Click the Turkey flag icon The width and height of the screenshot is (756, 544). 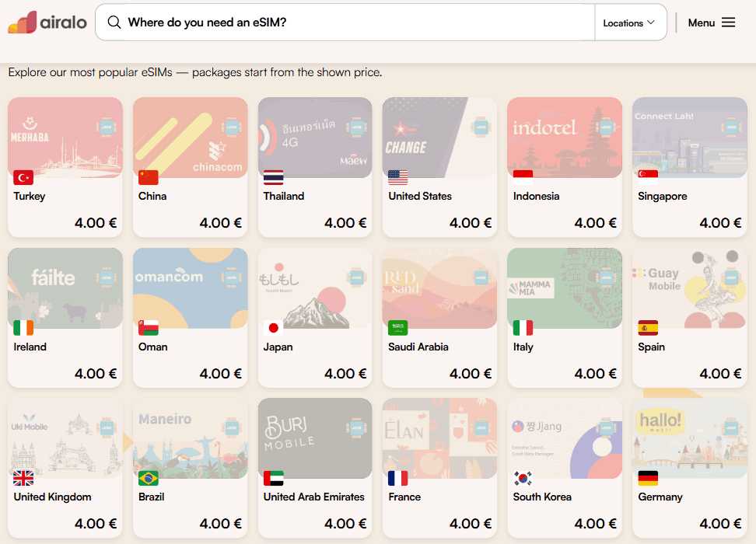click(x=23, y=178)
